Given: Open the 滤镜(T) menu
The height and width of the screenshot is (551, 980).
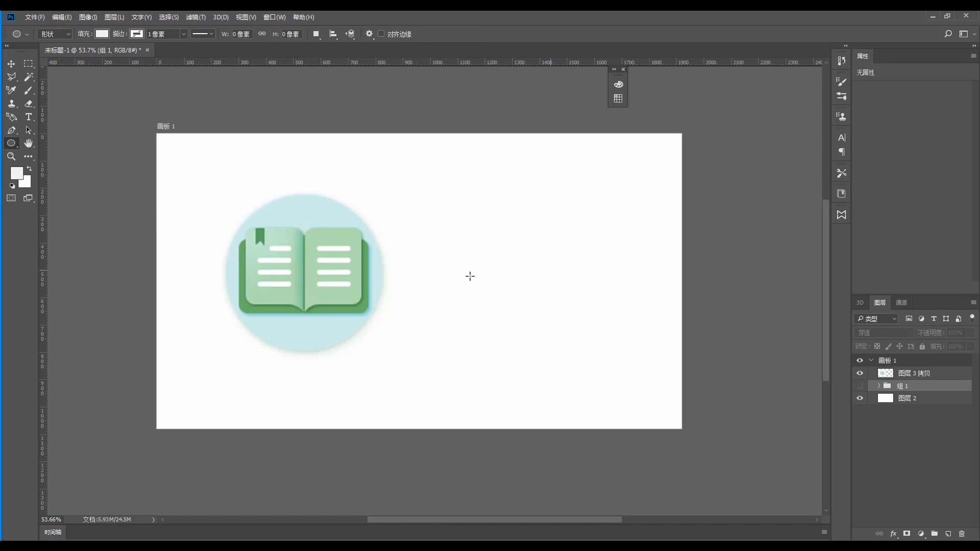Looking at the screenshot, I should tap(195, 17).
